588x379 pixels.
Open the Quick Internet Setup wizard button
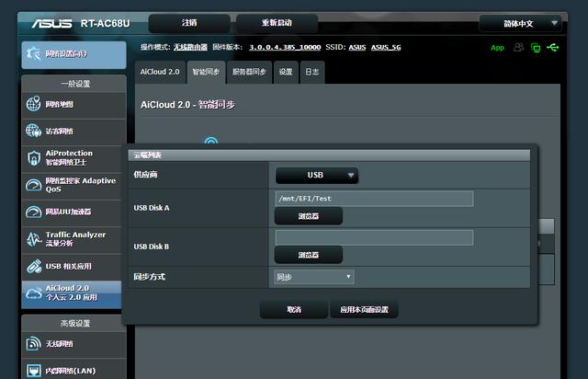[x=73, y=55]
